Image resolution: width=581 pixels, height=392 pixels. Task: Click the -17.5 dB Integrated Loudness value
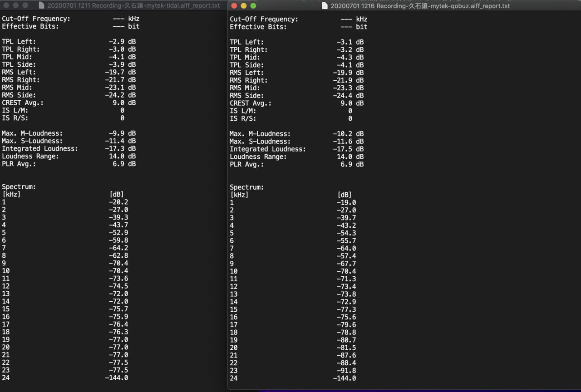click(348, 149)
